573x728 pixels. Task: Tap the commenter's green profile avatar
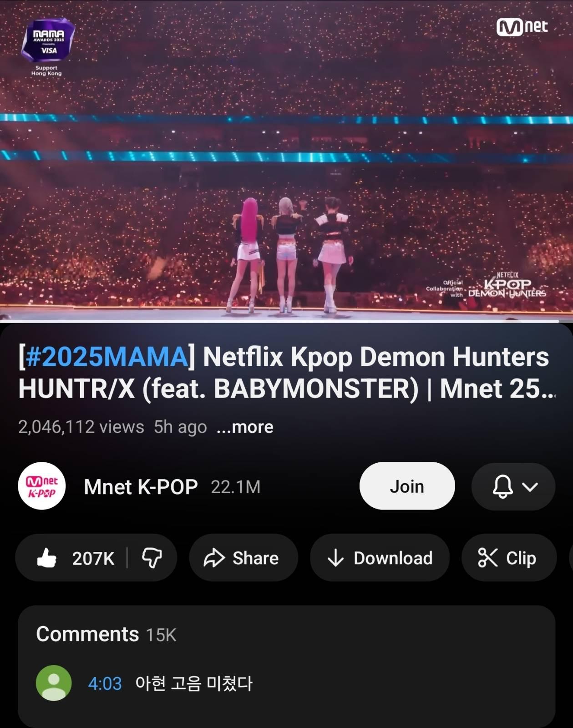point(54,683)
